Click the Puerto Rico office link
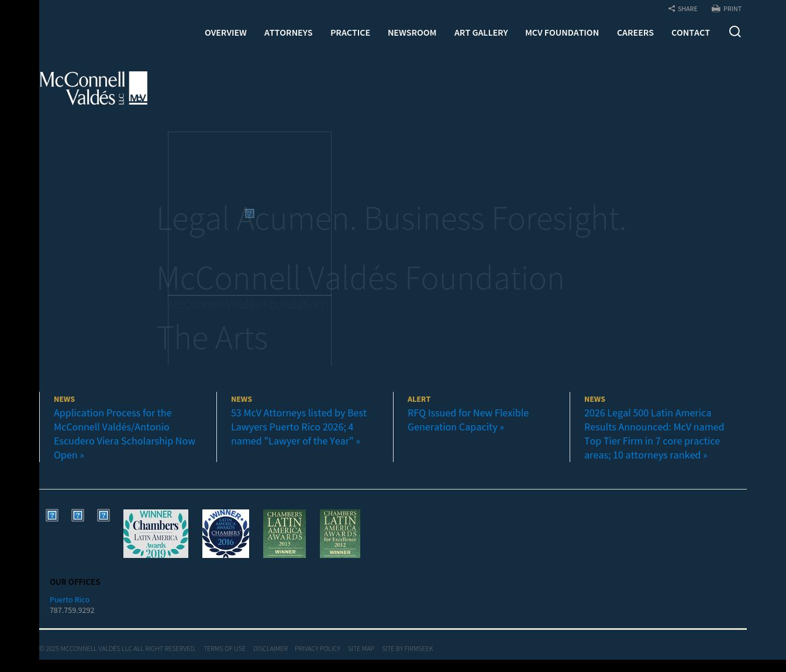This screenshot has height=672, width=786. 70,599
